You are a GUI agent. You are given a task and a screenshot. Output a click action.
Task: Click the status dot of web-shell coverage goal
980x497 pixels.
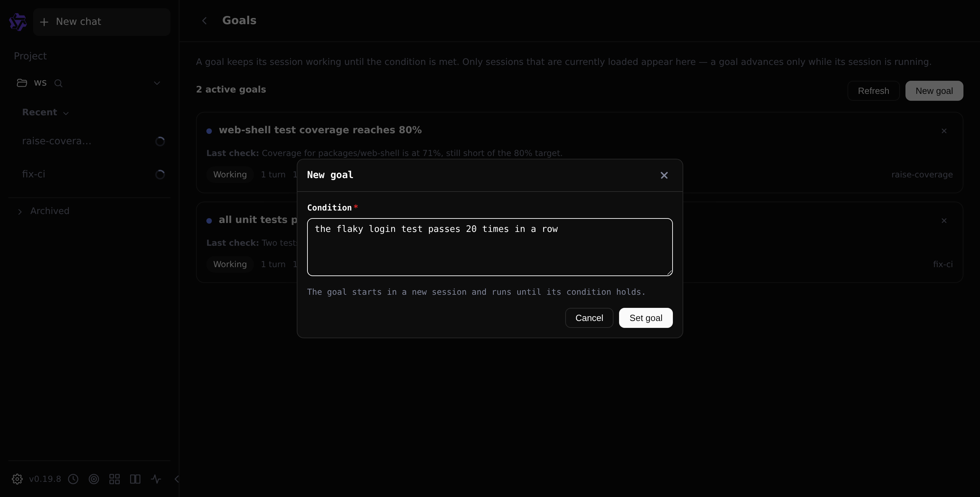coord(209,131)
